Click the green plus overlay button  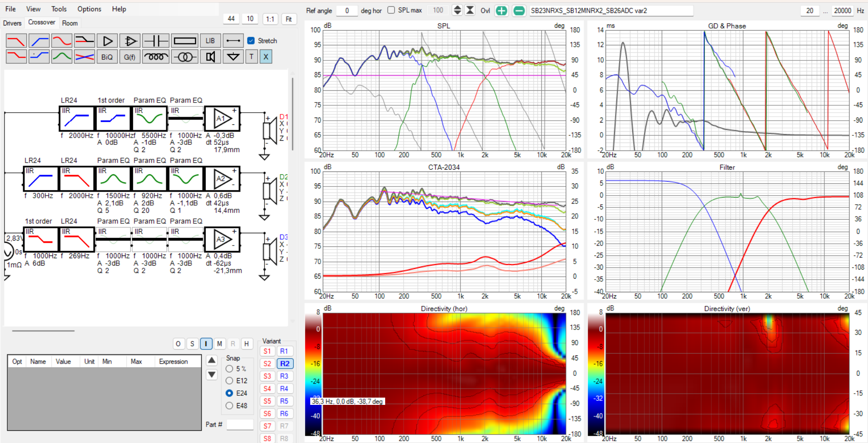point(501,10)
